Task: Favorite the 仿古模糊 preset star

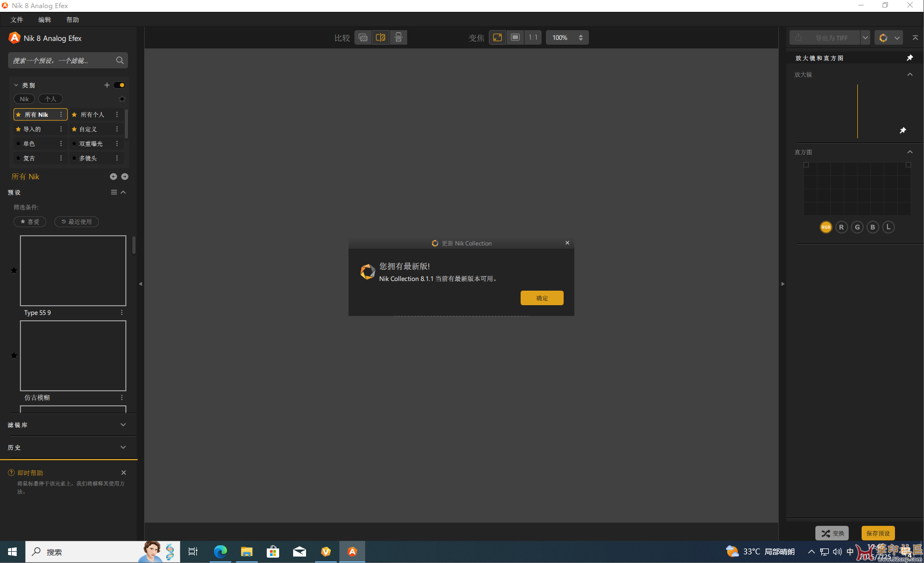Action: [x=14, y=355]
